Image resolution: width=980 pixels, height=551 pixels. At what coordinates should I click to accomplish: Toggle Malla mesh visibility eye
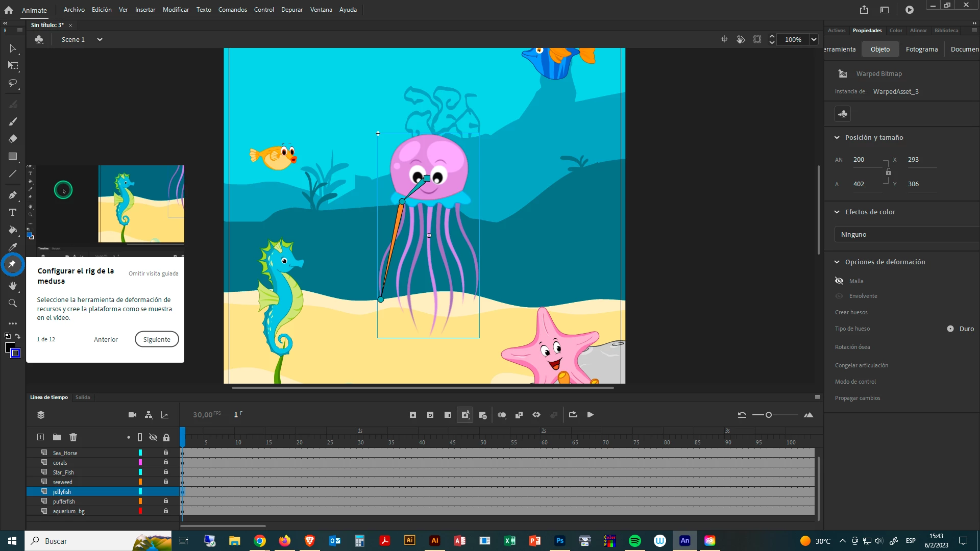click(x=839, y=281)
